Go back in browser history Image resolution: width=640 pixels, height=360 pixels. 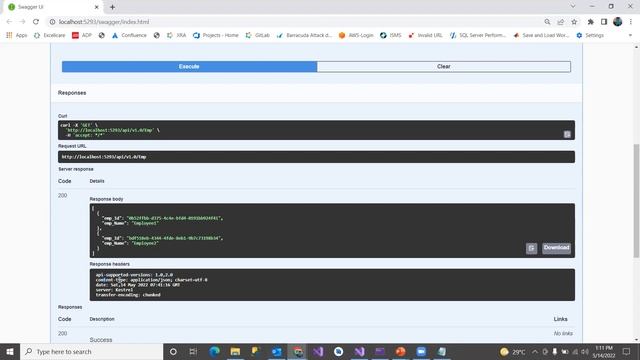coord(9,22)
